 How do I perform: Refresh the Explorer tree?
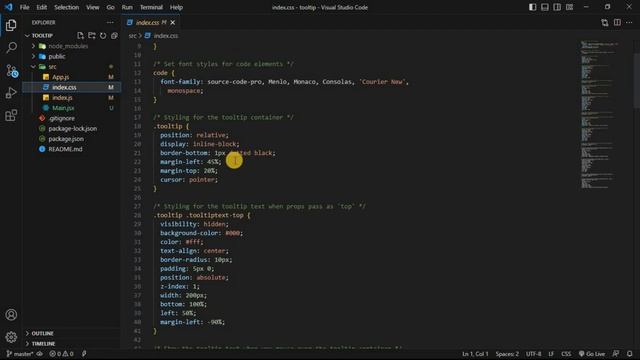coord(103,36)
